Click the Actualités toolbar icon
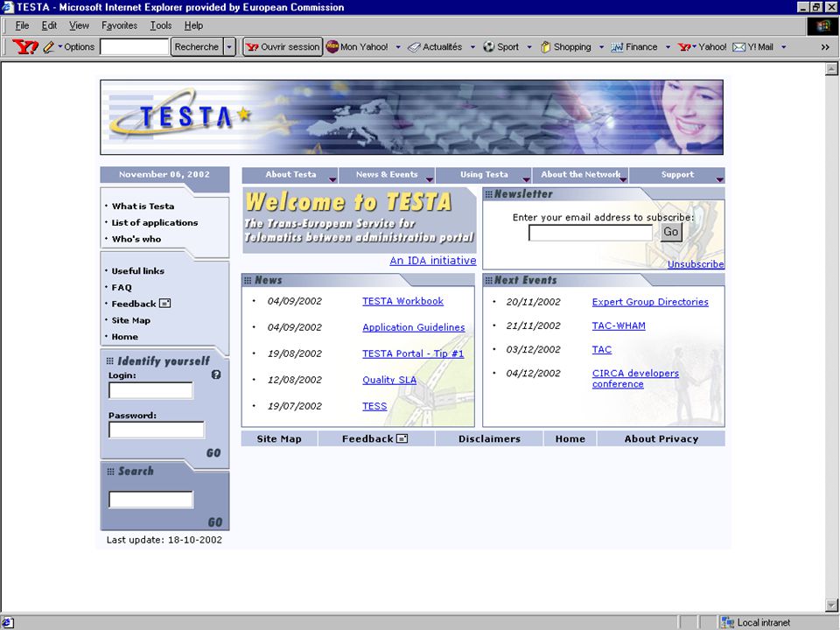The height and width of the screenshot is (630, 840). 414,47
